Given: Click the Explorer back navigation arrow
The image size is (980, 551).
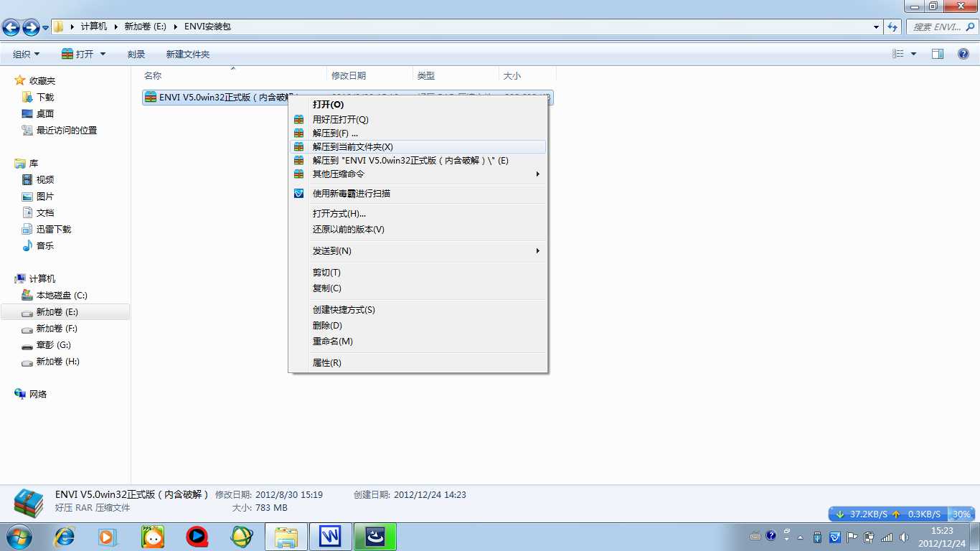Looking at the screenshot, I should coord(11,27).
